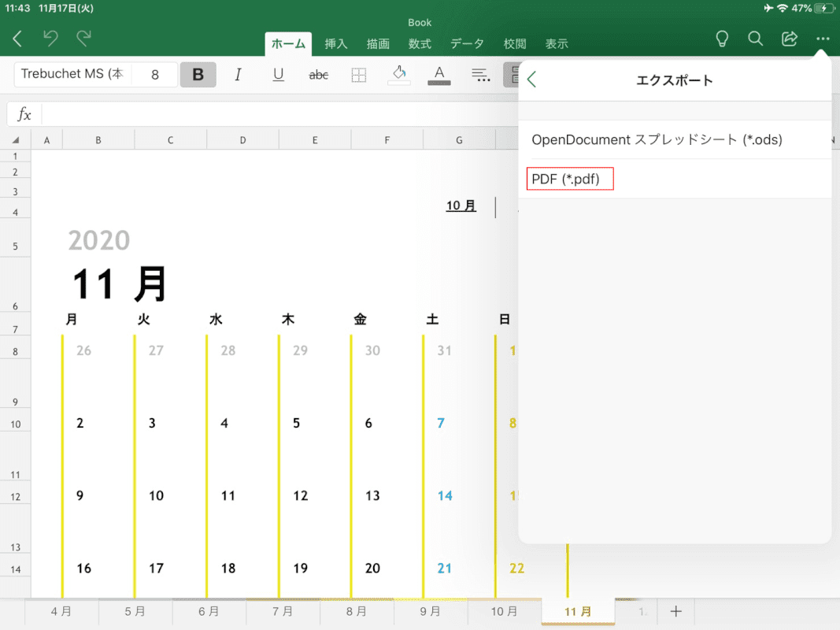
Task: Open the Trebuchet MS font picker
Action: tap(72, 74)
